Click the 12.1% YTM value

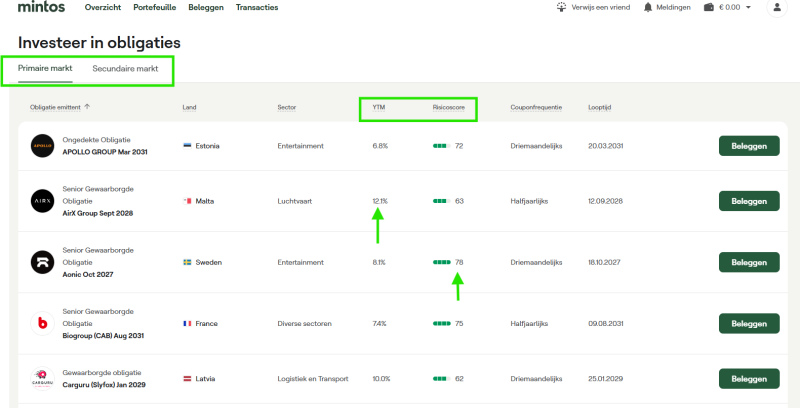coord(380,201)
